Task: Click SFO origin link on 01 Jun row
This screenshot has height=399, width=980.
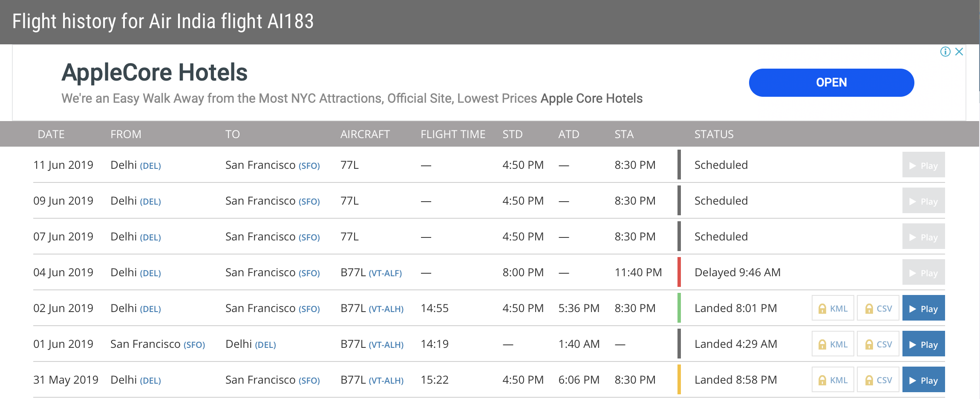Action: pyautogui.click(x=194, y=345)
